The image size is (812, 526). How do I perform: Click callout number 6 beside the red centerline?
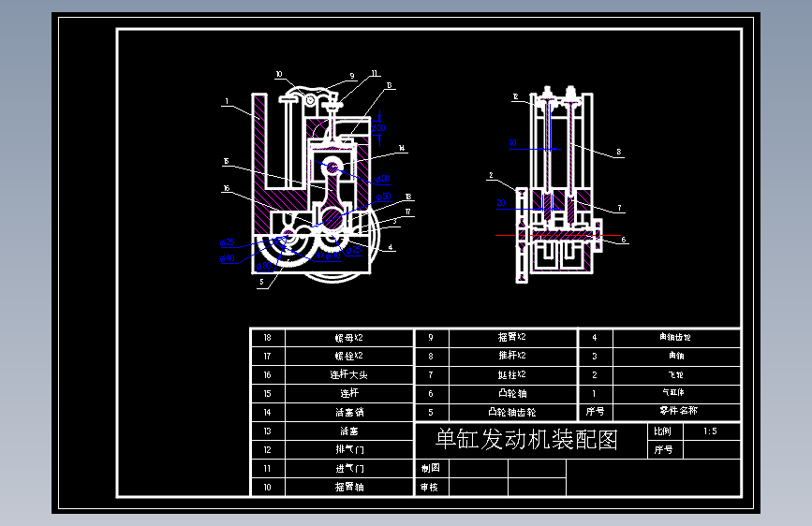point(624,240)
